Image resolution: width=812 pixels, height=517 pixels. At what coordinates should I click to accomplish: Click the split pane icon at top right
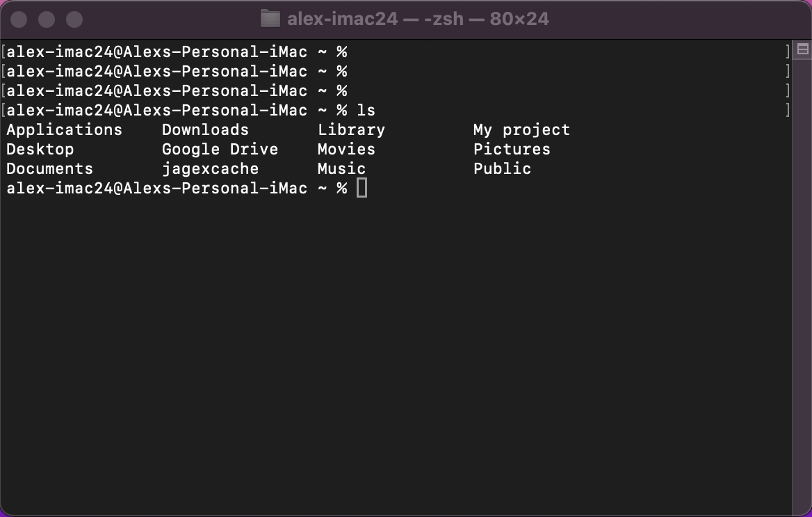tap(802, 49)
